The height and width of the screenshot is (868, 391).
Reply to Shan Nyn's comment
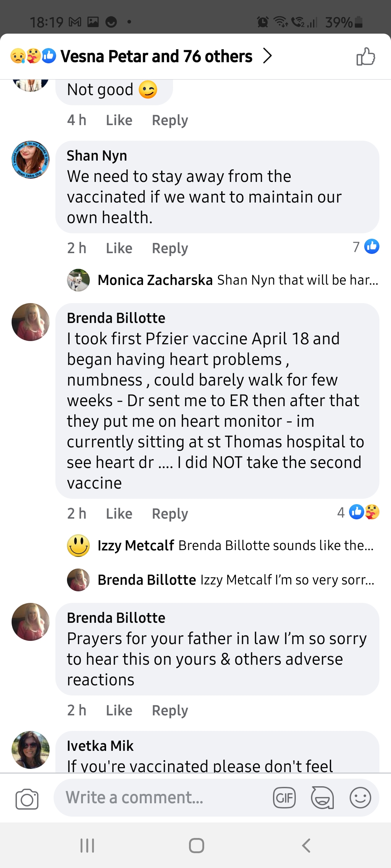pos(170,249)
